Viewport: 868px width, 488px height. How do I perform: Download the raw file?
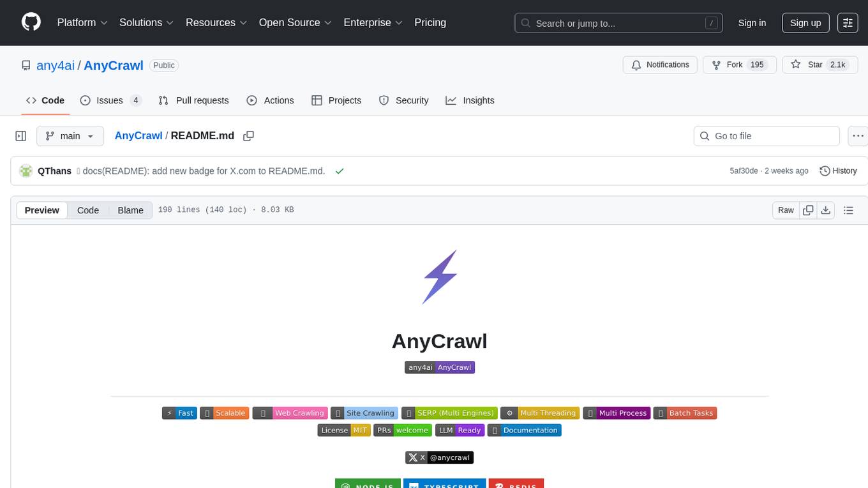tap(826, 210)
